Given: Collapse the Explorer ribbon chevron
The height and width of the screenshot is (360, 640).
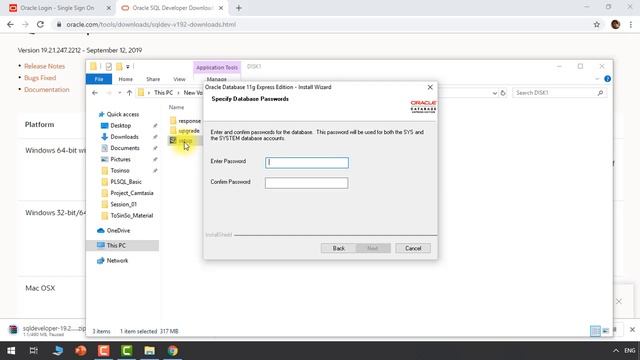Looking at the screenshot, I should [x=597, y=79].
